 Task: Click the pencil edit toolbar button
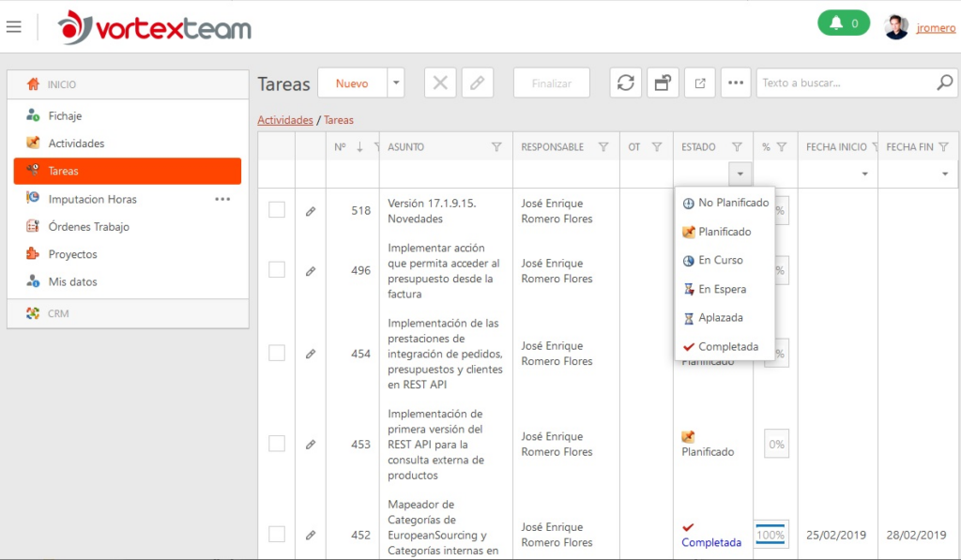478,83
